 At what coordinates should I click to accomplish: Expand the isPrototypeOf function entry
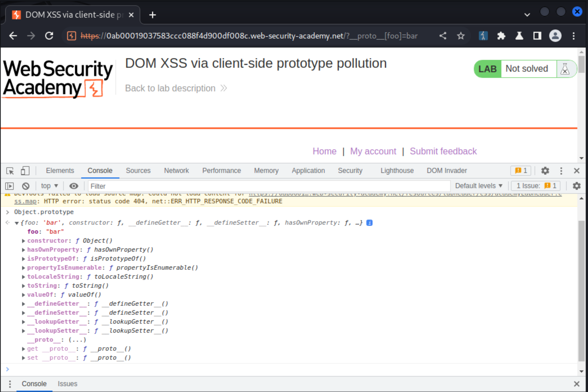pos(23,259)
